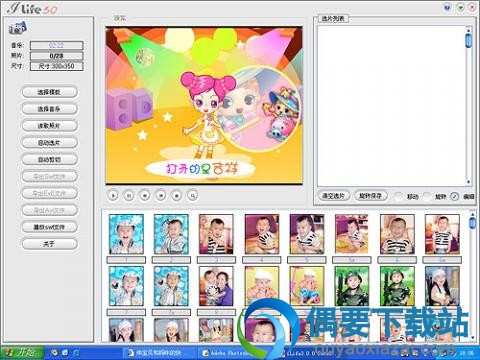
Task: Click the magnifier zoom icon under the preview
Action: [x=193, y=196]
